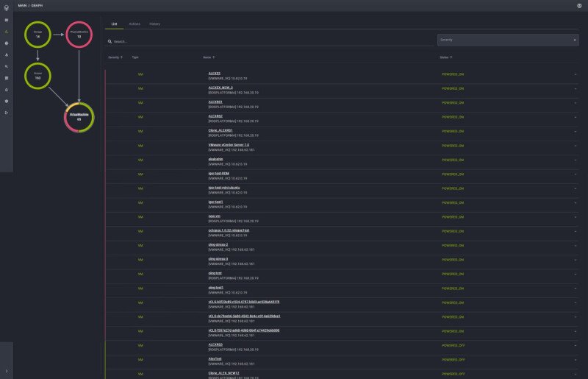Screen dimensions: 588x379
Task: Click the dashboard icon at top of the sidebar
Action: pos(7,20)
